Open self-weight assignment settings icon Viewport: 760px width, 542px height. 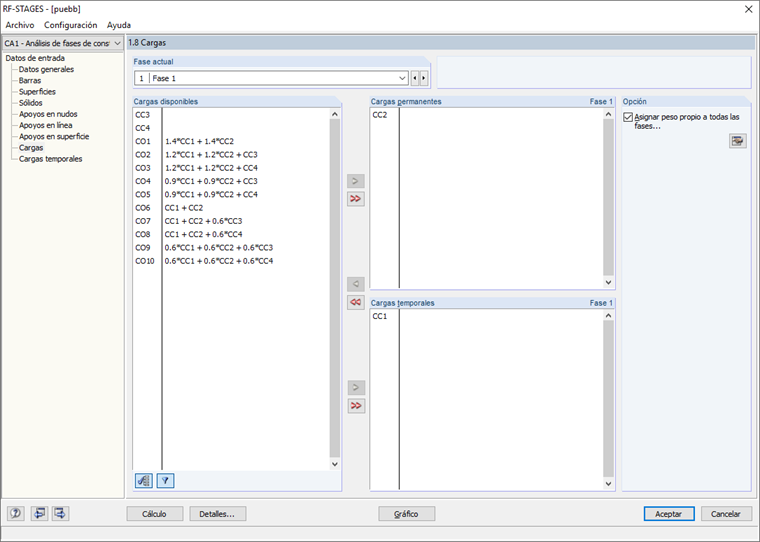click(x=738, y=141)
